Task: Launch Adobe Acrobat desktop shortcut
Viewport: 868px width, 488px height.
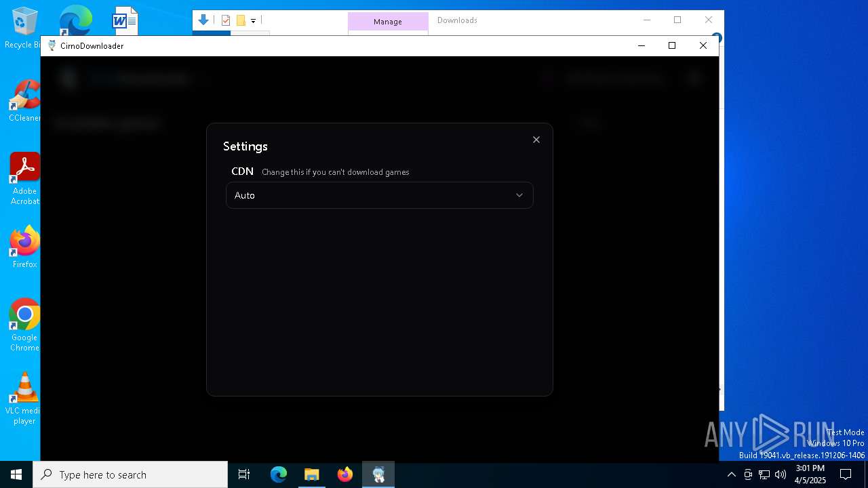Action: pos(24,179)
